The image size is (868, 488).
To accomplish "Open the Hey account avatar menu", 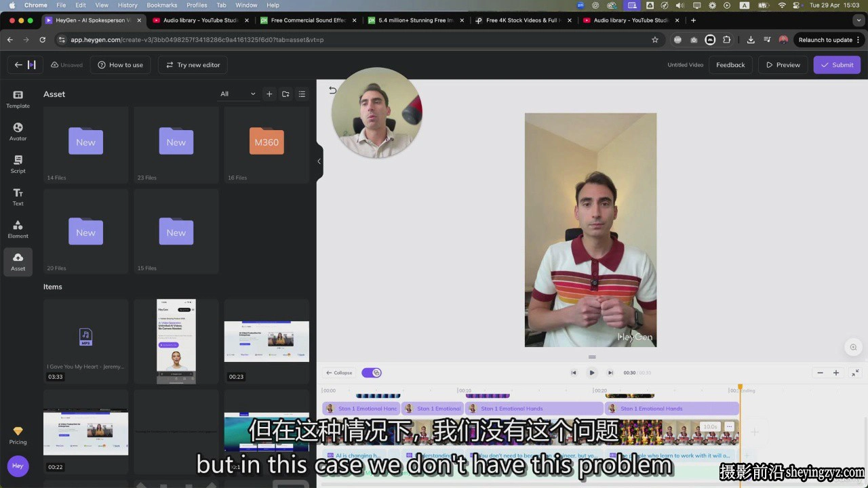I will pyautogui.click(x=18, y=466).
